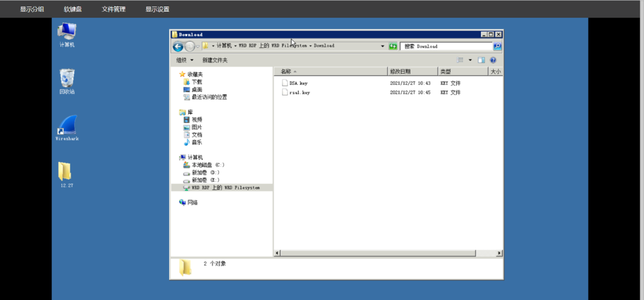Select the Recycle Bin desktop icon
The height and width of the screenshot is (300, 644).
point(67,81)
